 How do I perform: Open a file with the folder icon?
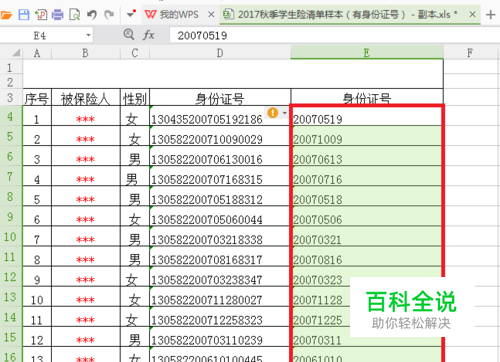pos(6,15)
